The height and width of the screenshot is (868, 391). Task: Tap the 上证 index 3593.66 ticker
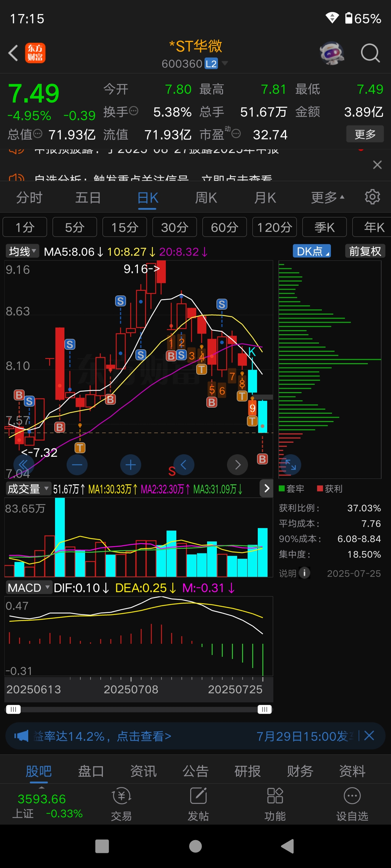click(x=47, y=806)
